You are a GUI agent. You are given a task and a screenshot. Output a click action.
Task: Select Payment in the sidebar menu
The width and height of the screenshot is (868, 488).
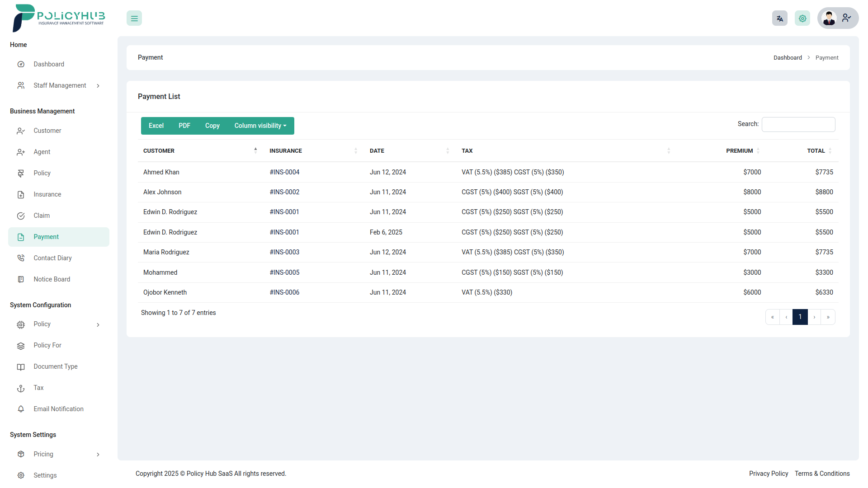click(x=47, y=236)
